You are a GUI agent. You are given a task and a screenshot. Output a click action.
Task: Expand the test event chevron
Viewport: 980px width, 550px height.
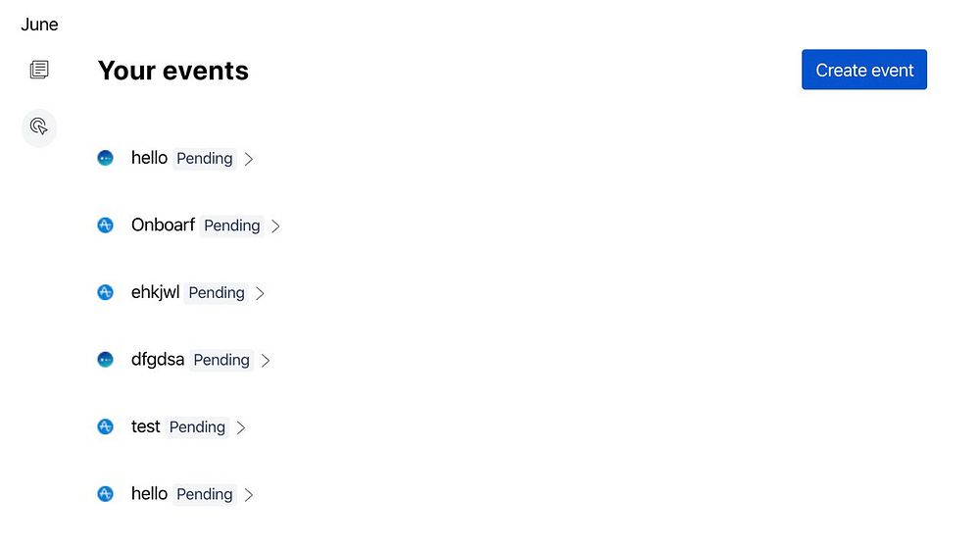(x=241, y=426)
